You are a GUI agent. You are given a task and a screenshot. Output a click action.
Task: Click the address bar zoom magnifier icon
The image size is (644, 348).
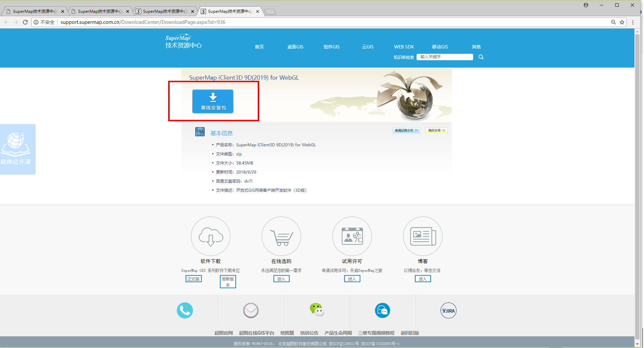pos(613,22)
